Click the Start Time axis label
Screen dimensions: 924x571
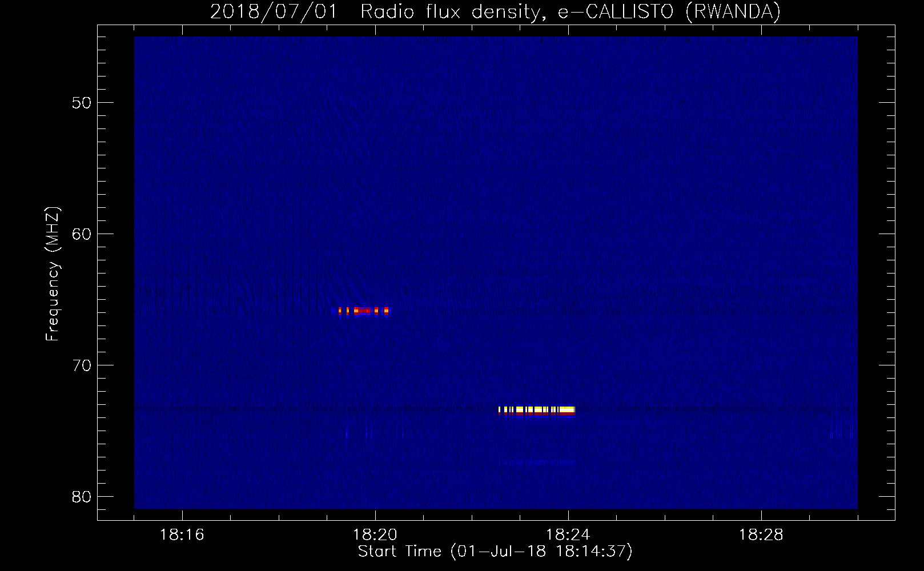495,552
